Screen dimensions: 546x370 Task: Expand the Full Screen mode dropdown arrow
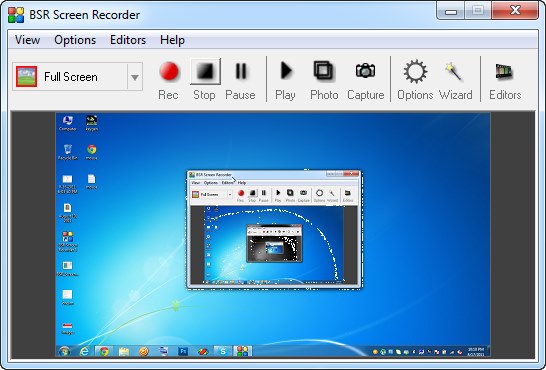click(135, 77)
